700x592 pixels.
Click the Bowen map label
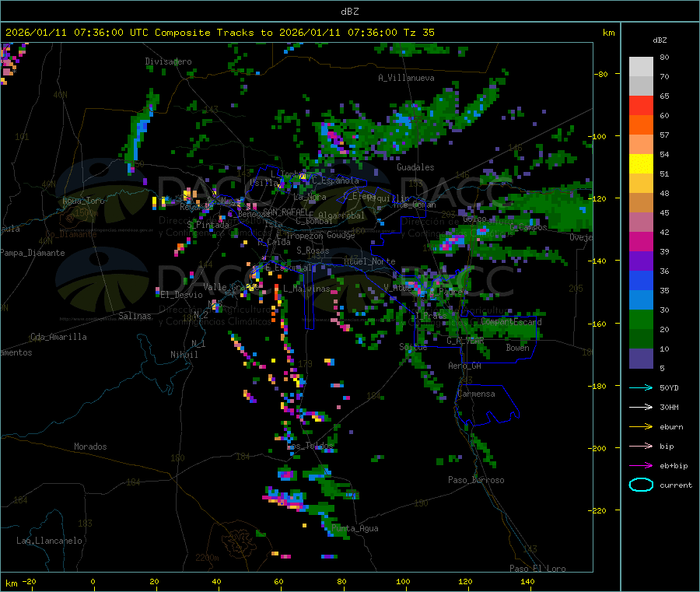click(x=517, y=348)
